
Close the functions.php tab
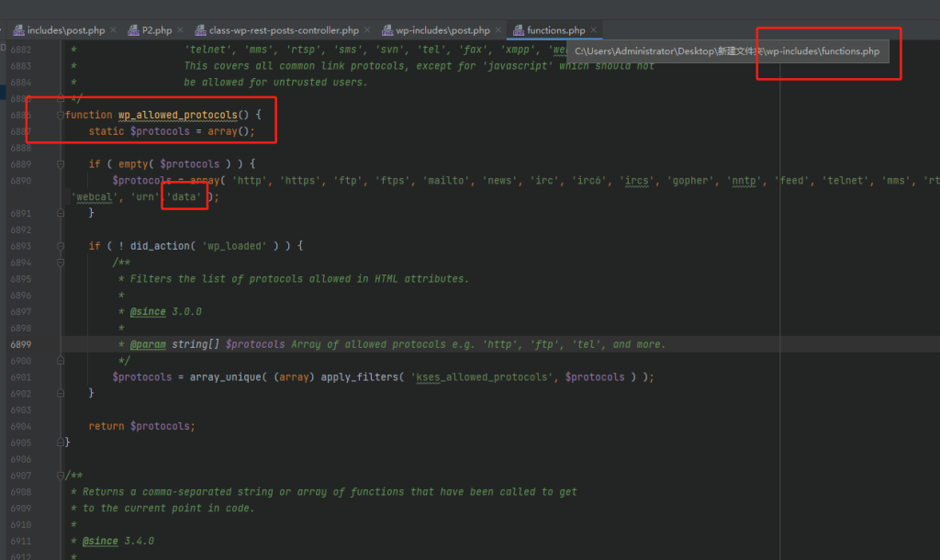tap(593, 30)
